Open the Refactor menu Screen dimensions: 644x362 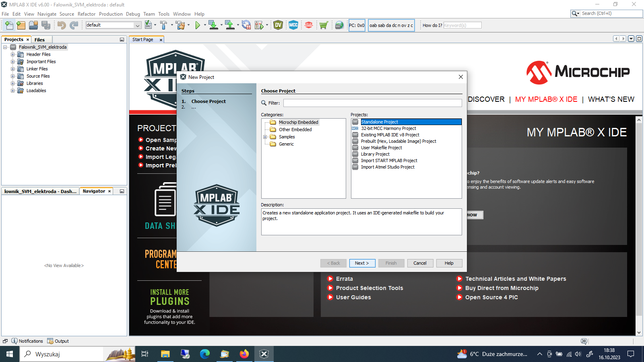point(87,14)
